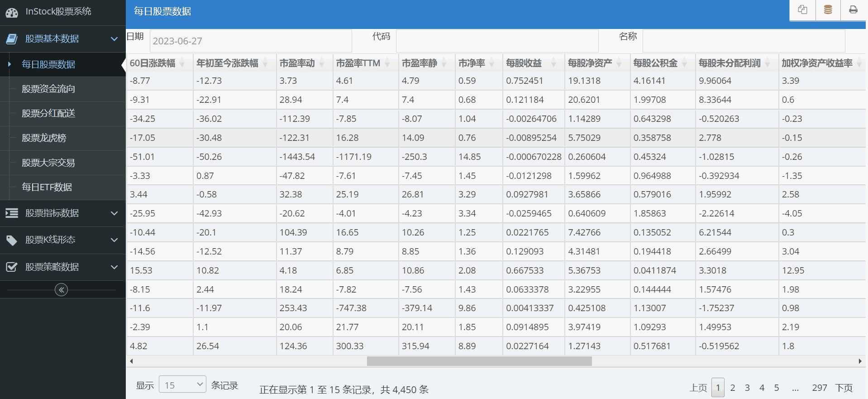Sort by 市盈率静 using its sort arrows
The image size is (868, 399).
pyautogui.click(x=444, y=63)
